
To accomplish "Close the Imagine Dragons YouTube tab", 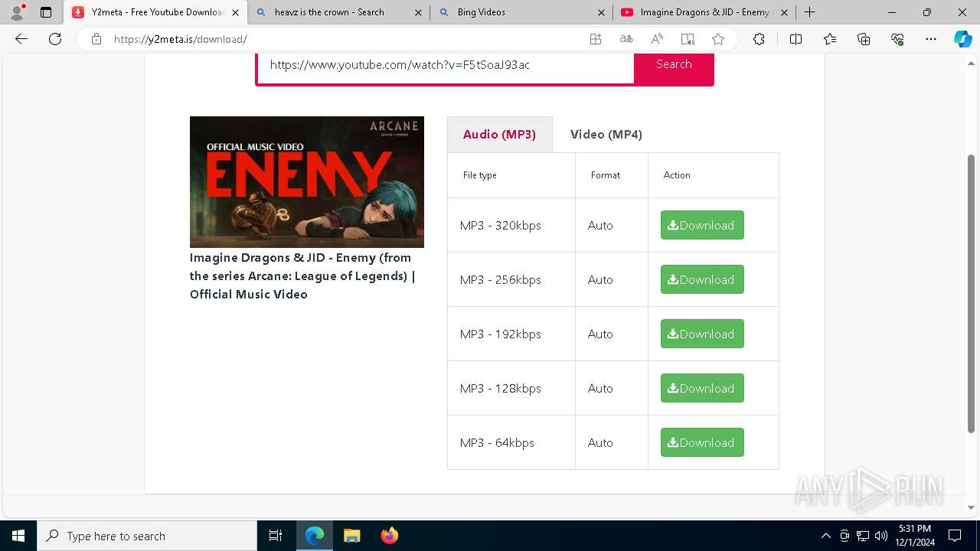I will [x=784, y=12].
